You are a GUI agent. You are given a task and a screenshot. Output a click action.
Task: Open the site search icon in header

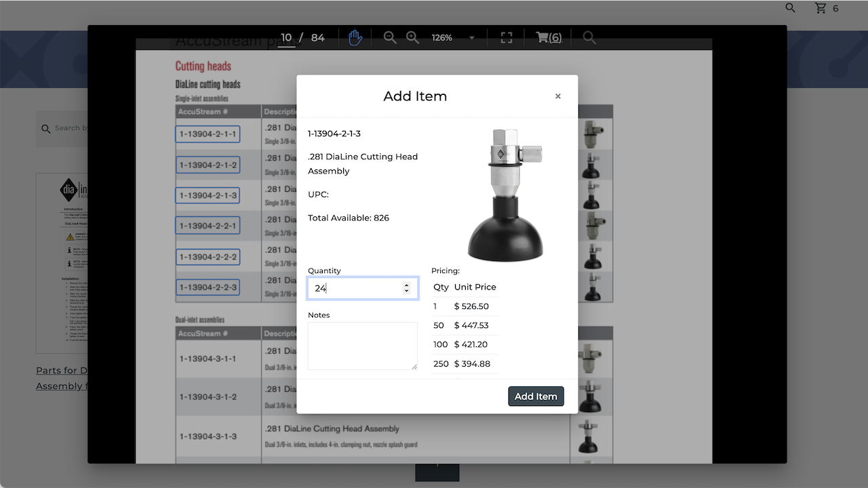pyautogui.click(x=791, y=8)
